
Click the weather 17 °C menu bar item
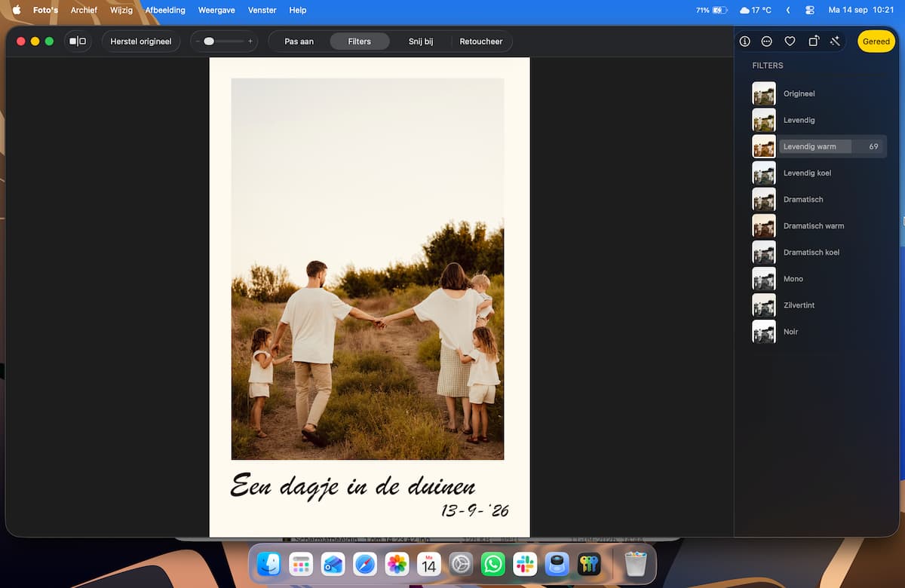756,10
